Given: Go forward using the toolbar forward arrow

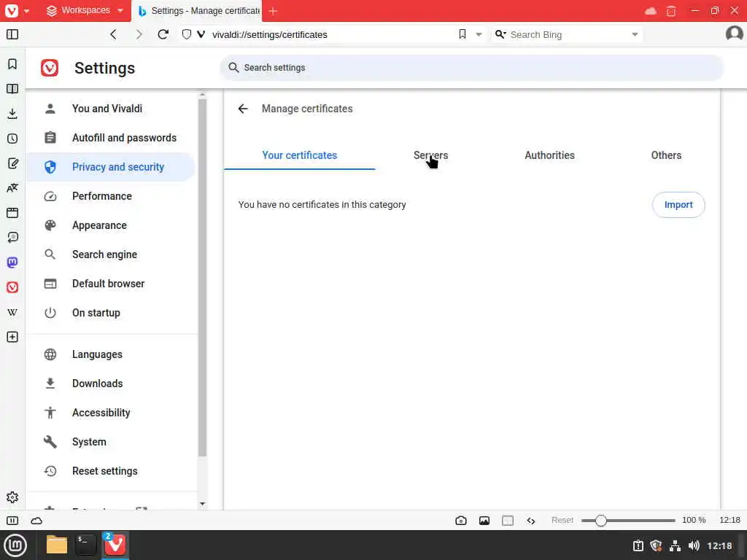Looking at the screenshot, I should click(x=139, y=34).
